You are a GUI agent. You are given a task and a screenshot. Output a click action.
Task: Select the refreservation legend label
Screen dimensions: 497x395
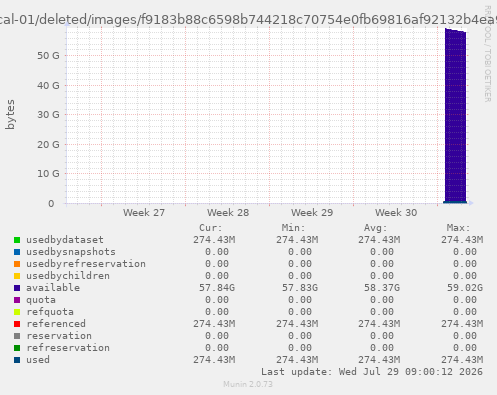tap(68, 348)
